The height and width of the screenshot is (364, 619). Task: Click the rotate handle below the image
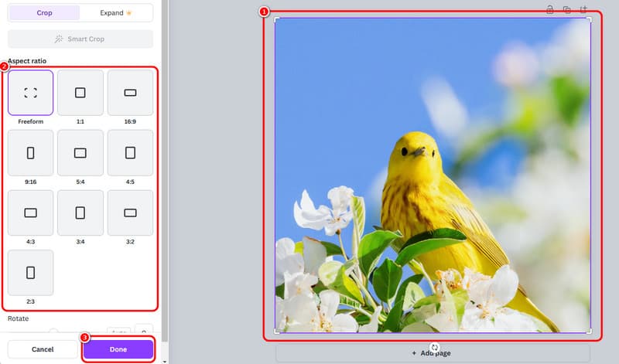434,348
